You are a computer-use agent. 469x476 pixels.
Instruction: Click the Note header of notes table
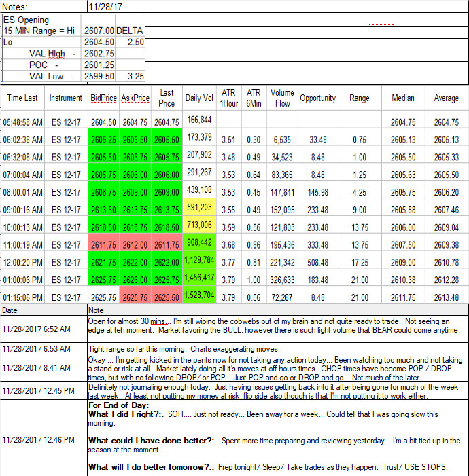click(278, 310)
